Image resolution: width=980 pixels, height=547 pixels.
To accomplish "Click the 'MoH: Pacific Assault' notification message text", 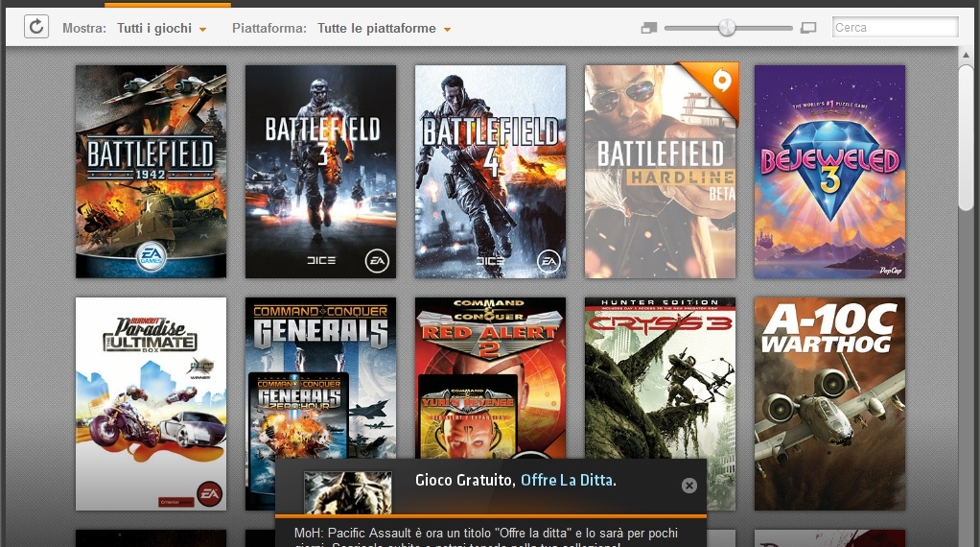I will click(x=485, y=537).
